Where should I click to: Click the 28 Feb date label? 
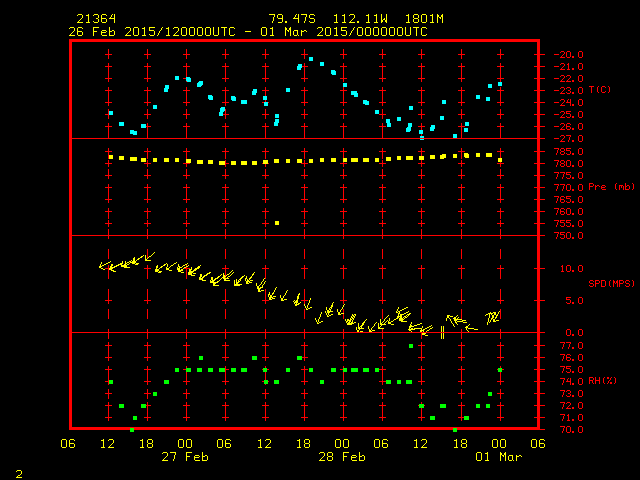tap(342, 457)
